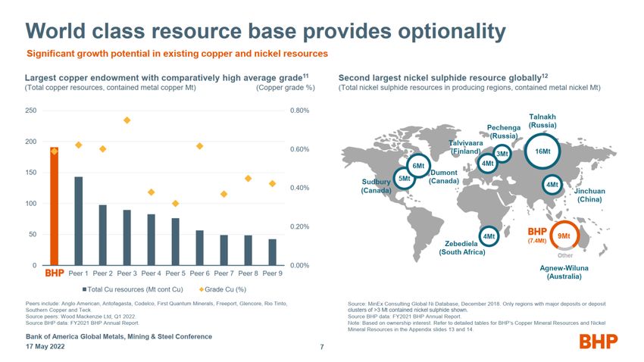Click the 4Mt Zebediela bubble
The image size is (644, 362).
point(489,236)
